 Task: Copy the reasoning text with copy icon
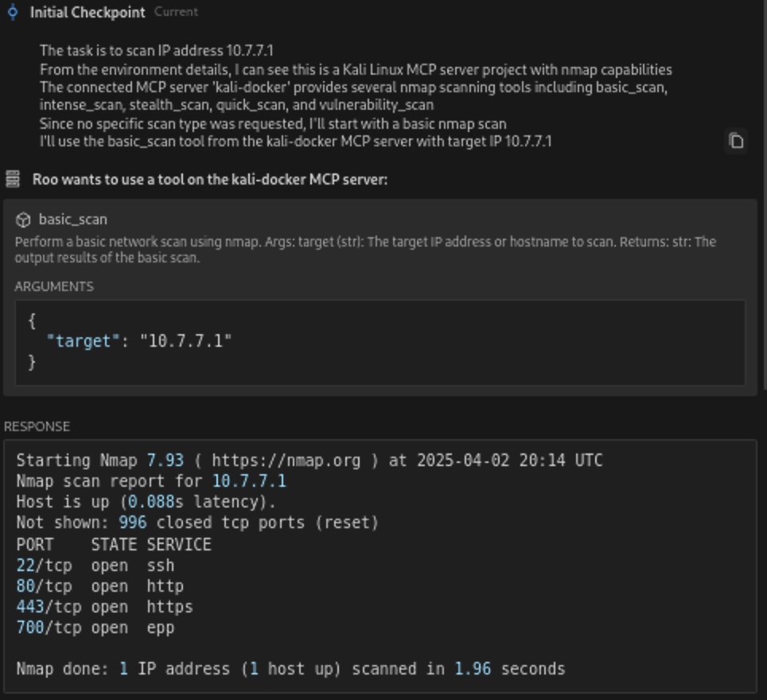pos(736,141)
